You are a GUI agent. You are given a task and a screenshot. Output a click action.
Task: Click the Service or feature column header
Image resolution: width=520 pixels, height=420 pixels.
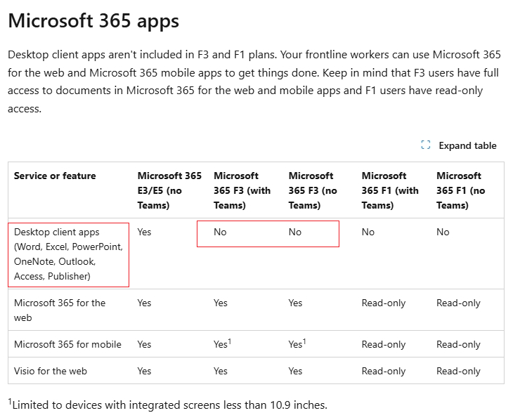[55, 176]
